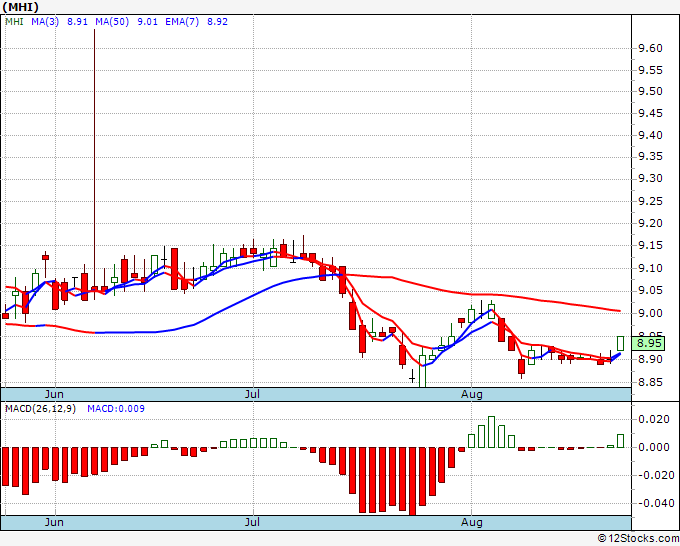The width and height of the screenshot is (680, 546).
Task: Click the 9.15 price axis label
Action: (651, 246)
